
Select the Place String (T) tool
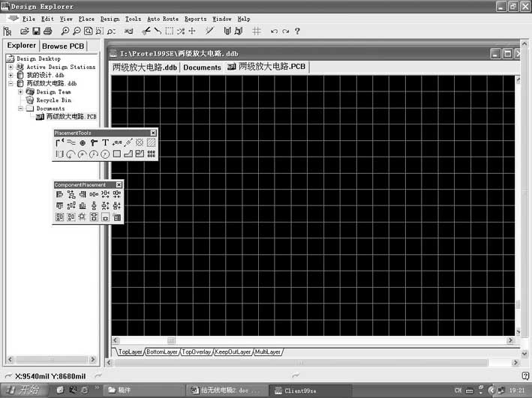pyautogui.click(x=105, y=142)
